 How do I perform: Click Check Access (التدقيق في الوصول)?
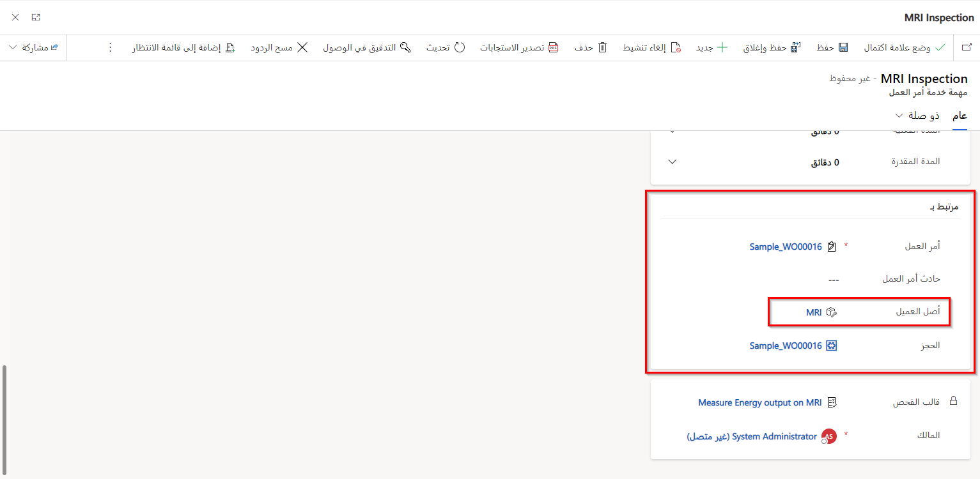click(x=366, y=48)
